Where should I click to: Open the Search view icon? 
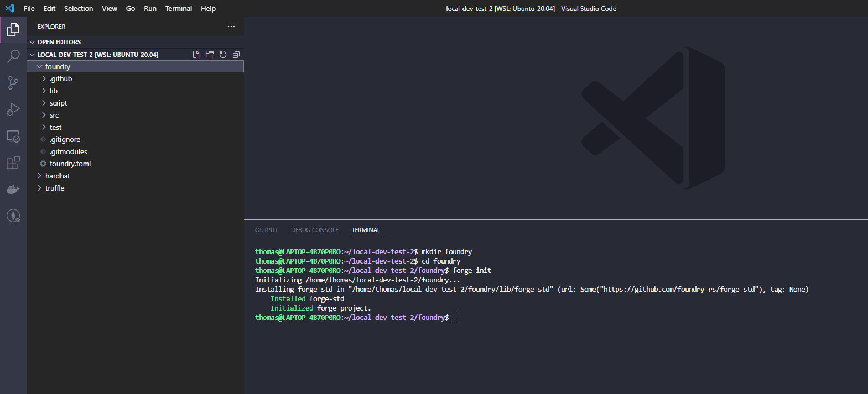pyautogui.click(x=13, y=56)
